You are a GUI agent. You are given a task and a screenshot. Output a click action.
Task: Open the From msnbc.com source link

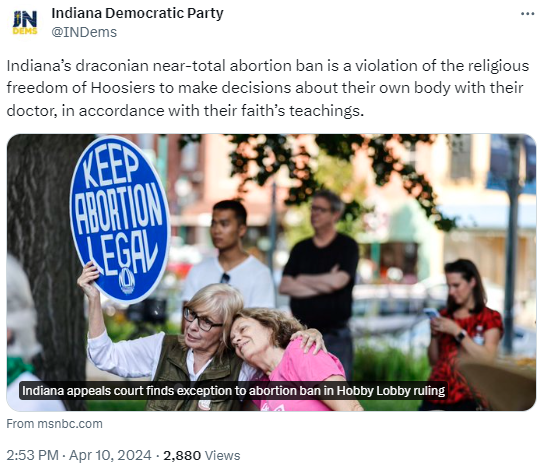54,424
